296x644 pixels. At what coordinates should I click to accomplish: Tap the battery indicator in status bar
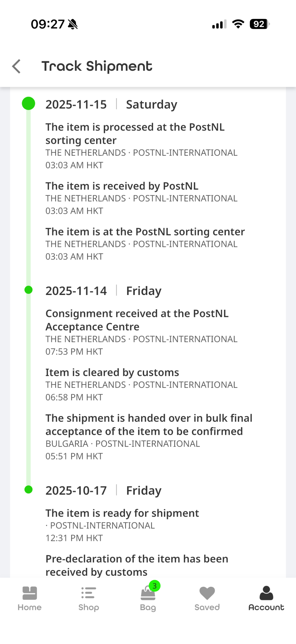click(x=260, y=24)
